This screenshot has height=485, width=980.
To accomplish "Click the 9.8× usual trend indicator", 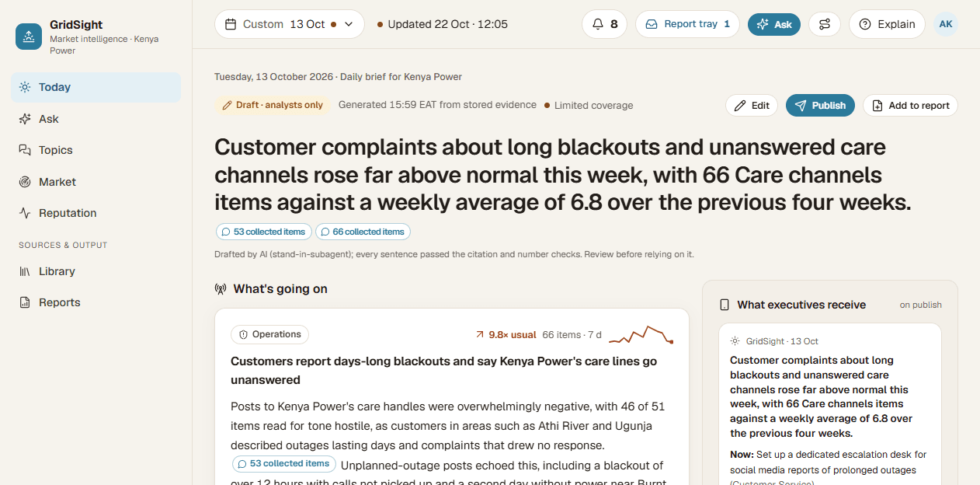I will pyautogui.click(x=506, y=335).
